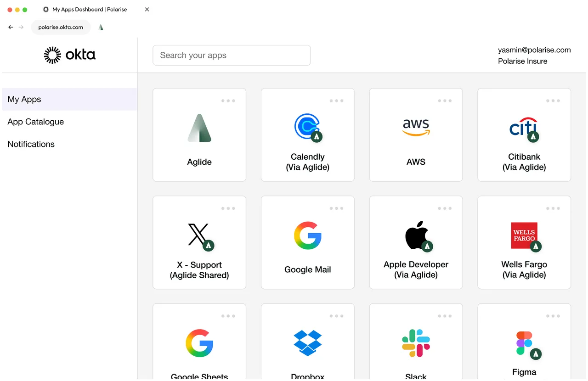This screenshot has height=381, width=588.
Task: Click the polarise.okta.com address bar
Action: click(61, 27)
